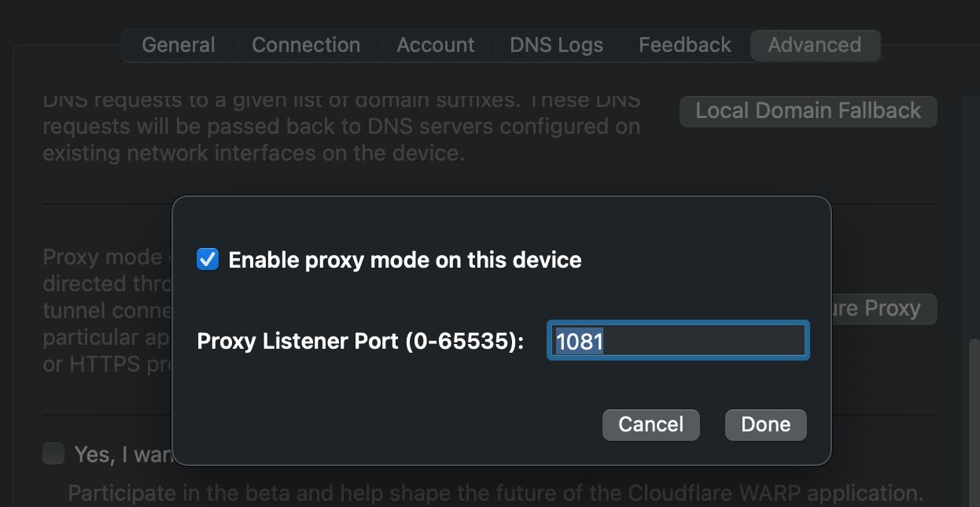Click the 'Enable proxy mode on this device' label

pyautogui.click(x=405, y=260)
